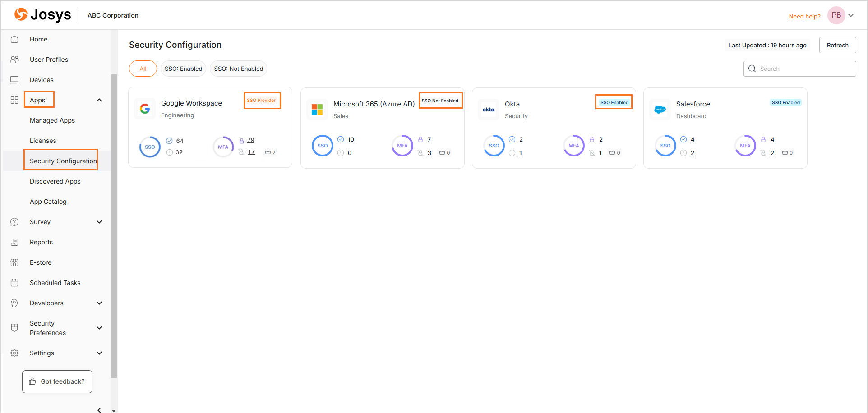868x413 pixels.
Task: Open Google Workspace MFA disabled count 17
Action: (x=251, y=152)
